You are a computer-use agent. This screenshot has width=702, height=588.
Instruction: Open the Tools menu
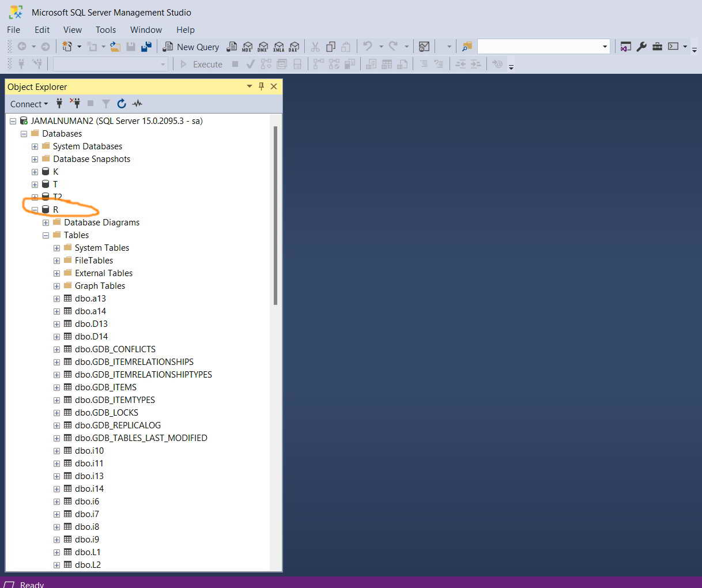click(105, 29)
